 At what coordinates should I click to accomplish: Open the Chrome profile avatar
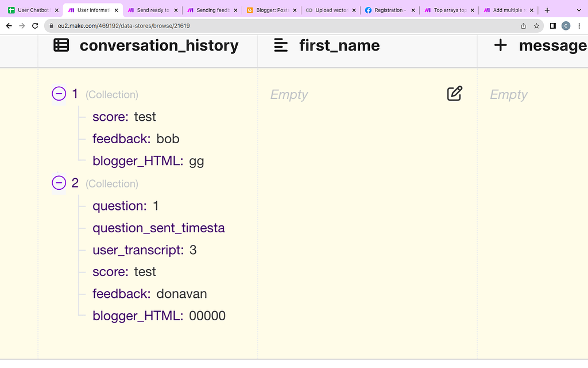click(566, 26)
